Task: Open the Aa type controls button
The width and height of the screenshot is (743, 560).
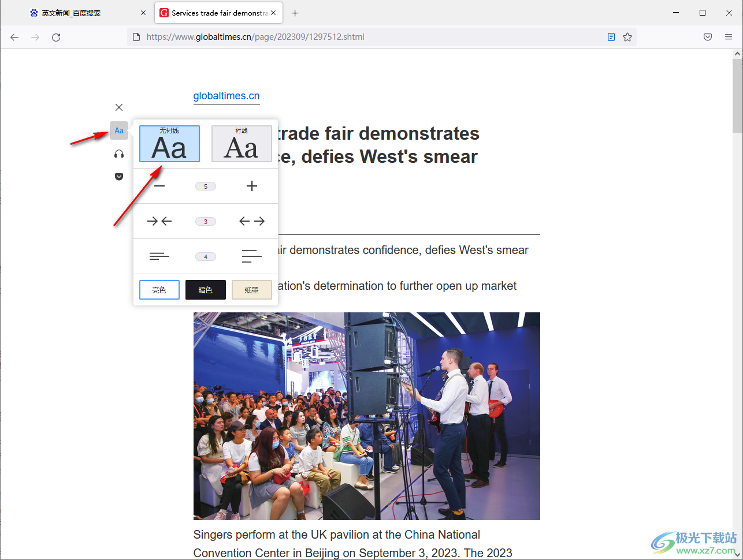Action: pyautogui.click(x=119, y=130)
